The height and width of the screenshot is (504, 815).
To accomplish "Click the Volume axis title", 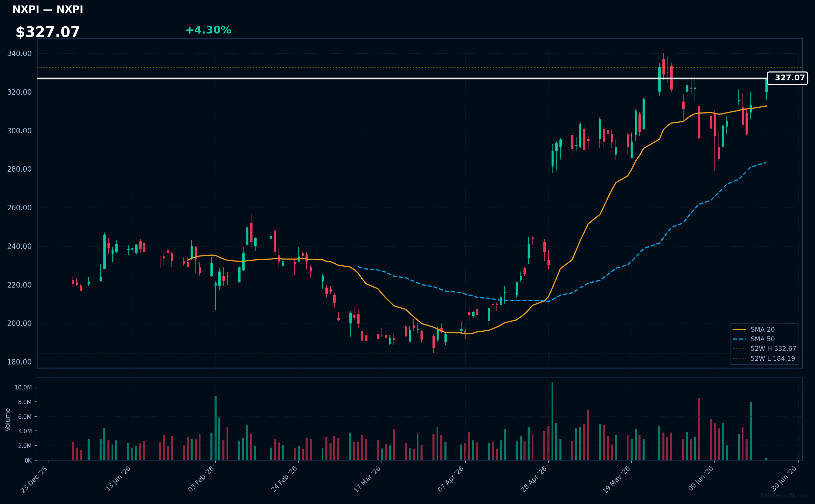I will click(8, 420).
